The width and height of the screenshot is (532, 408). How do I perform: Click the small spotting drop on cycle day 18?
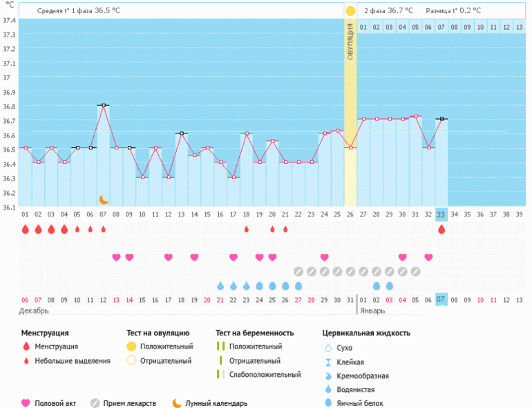click(246, 229)
